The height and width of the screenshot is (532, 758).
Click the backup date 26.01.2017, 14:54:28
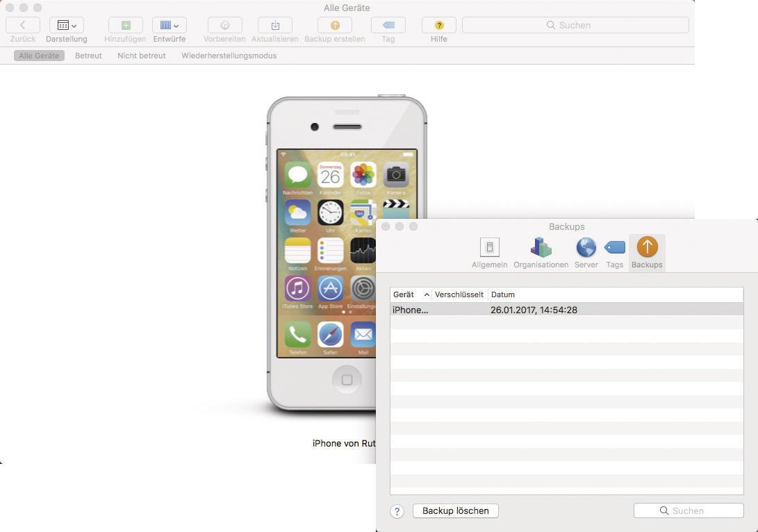click(534, 310)
